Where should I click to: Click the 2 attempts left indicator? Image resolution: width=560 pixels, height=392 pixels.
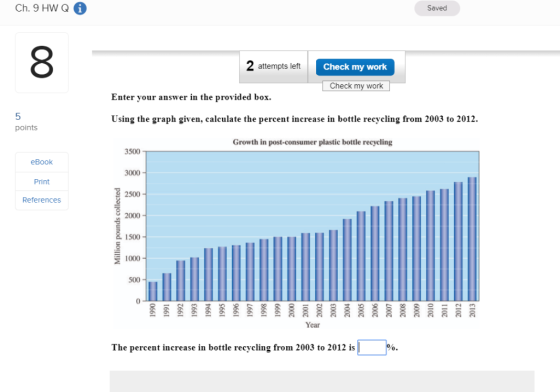[273, 66]
